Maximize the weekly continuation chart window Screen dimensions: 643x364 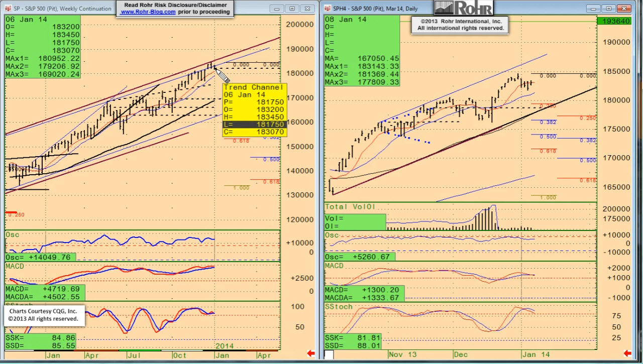(292, 9)
